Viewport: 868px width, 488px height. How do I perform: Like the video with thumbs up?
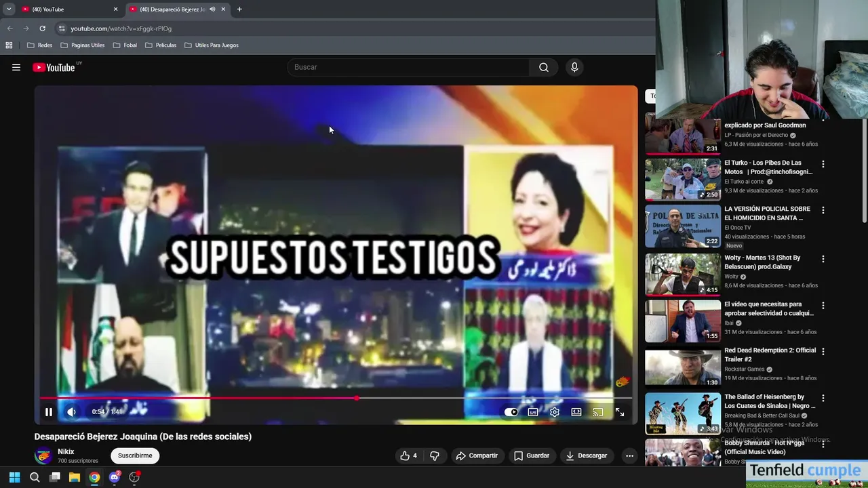(409, 455)
